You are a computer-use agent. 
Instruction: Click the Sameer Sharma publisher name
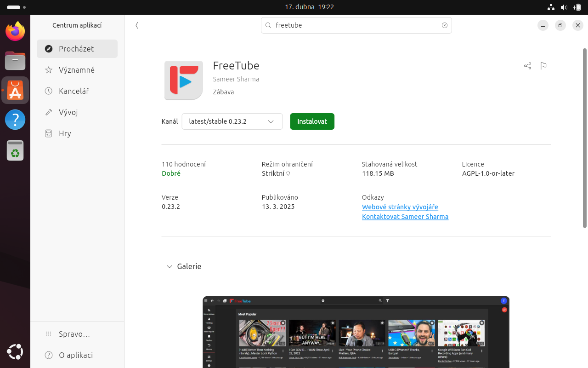[x=236, y=79]
